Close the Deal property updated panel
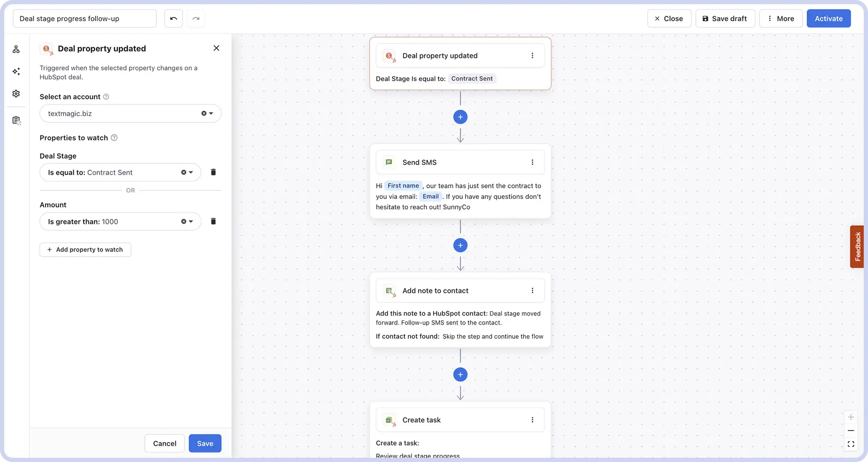 [x=216, y=48]
